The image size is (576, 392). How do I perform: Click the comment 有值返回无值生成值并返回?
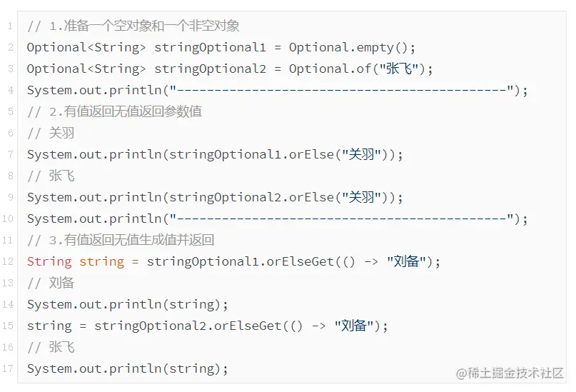[x=139, y=241]
